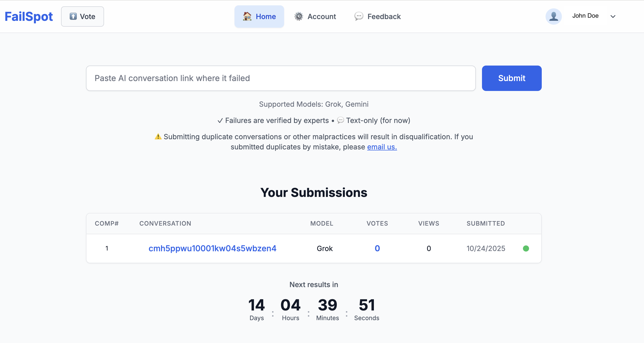644x343 pixels.
Task: Click the warning triangle icon in the notice
Action: click(158, 136)
